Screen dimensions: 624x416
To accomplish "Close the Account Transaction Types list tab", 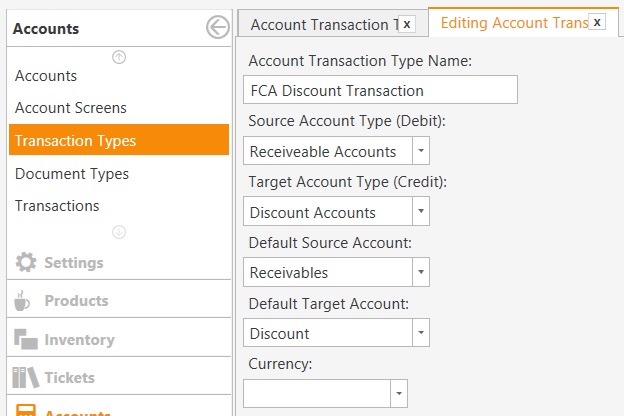I will point(407,24).
